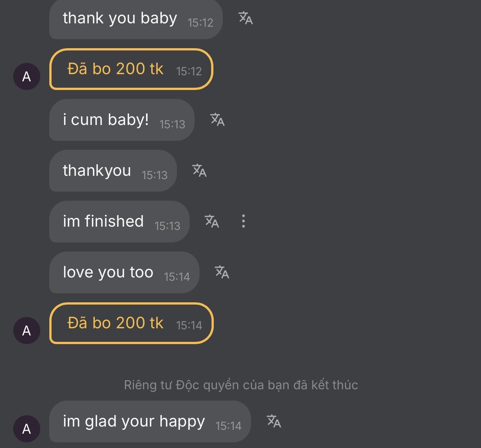Translate the "thank you baby" message
Viewport: 481px width, 448px height.
(x=246, y=18)
